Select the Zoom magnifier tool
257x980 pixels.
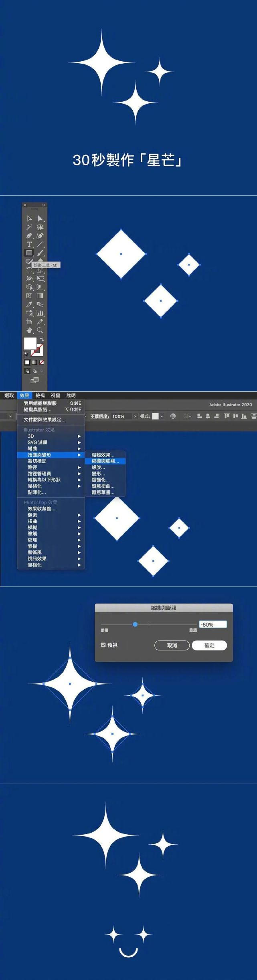40,331
